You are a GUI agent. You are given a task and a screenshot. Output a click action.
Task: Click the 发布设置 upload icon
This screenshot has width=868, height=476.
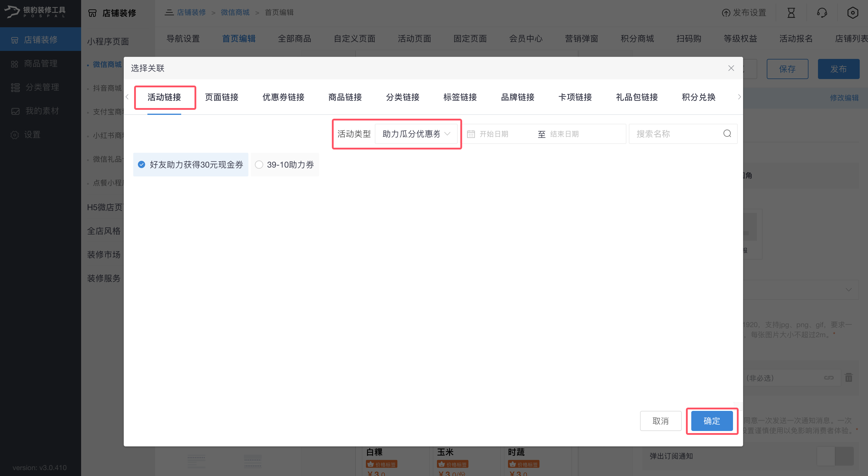(x=726, y=13)
